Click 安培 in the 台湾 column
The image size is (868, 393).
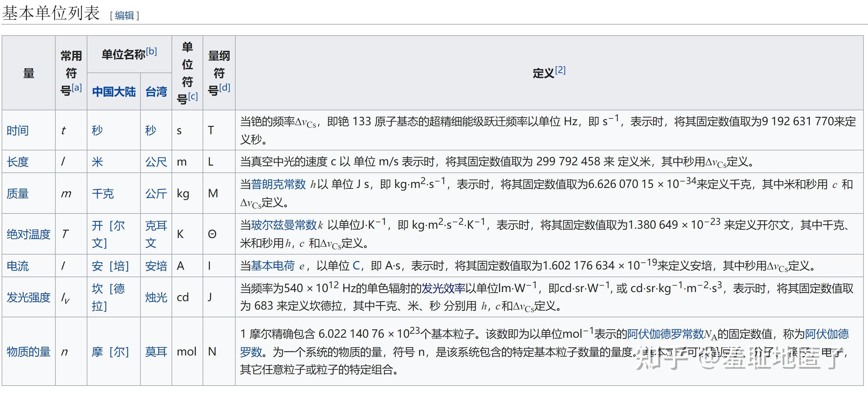(156, 266)
